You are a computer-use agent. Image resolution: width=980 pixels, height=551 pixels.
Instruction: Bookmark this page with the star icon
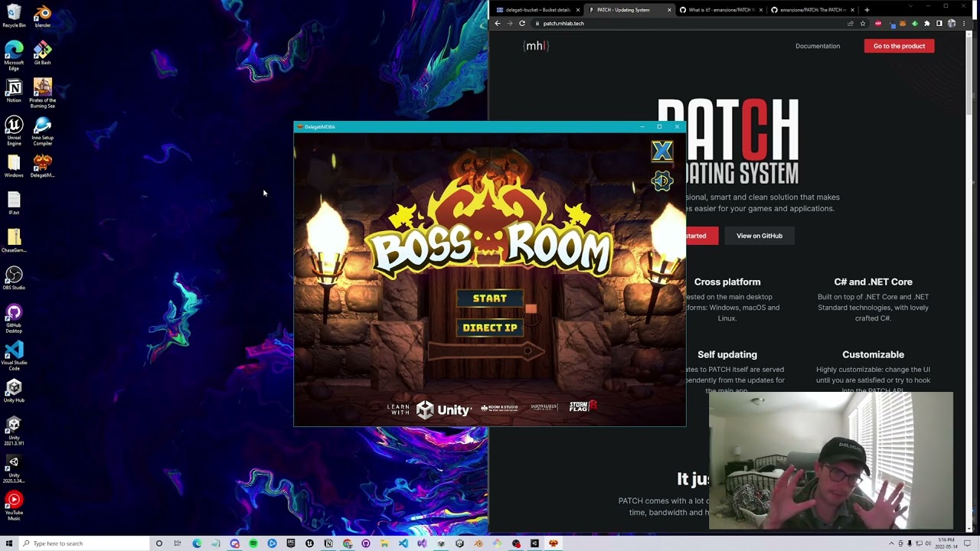click(863, 24)
